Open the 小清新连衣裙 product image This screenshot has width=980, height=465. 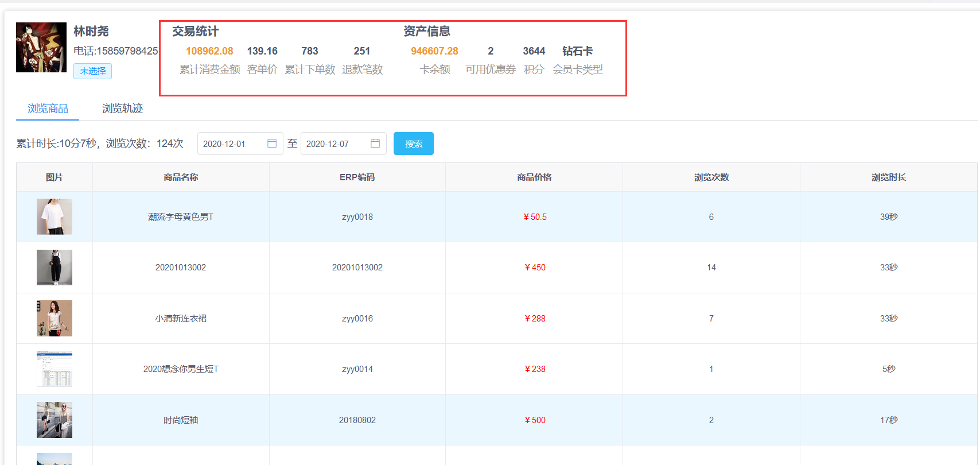point(55,318)
